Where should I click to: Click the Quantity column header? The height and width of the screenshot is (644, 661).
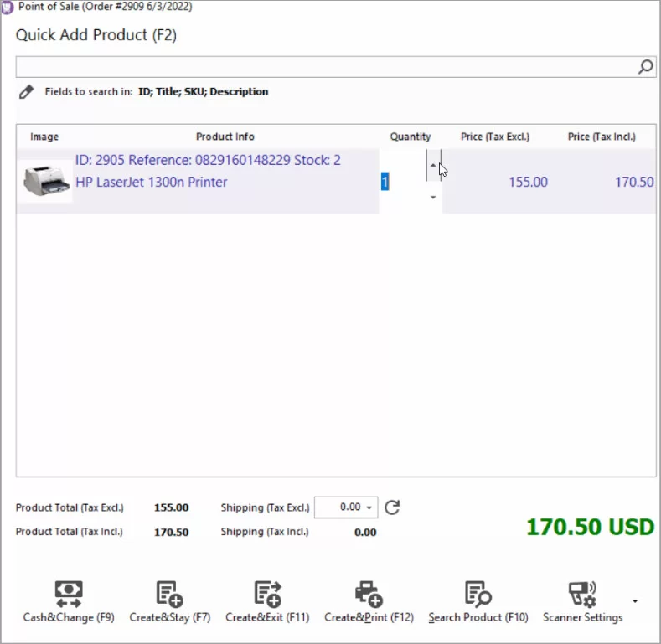(410, 137)
